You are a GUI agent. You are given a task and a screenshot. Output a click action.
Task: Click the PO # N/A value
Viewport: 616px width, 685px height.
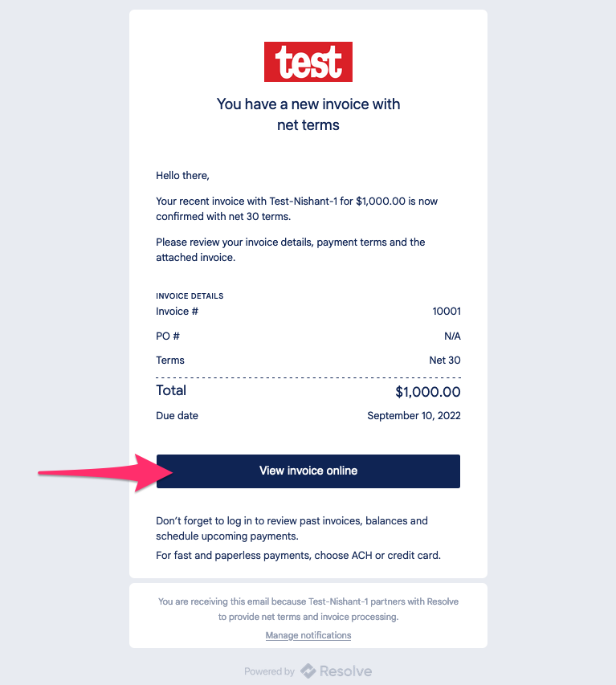point(452,336)
